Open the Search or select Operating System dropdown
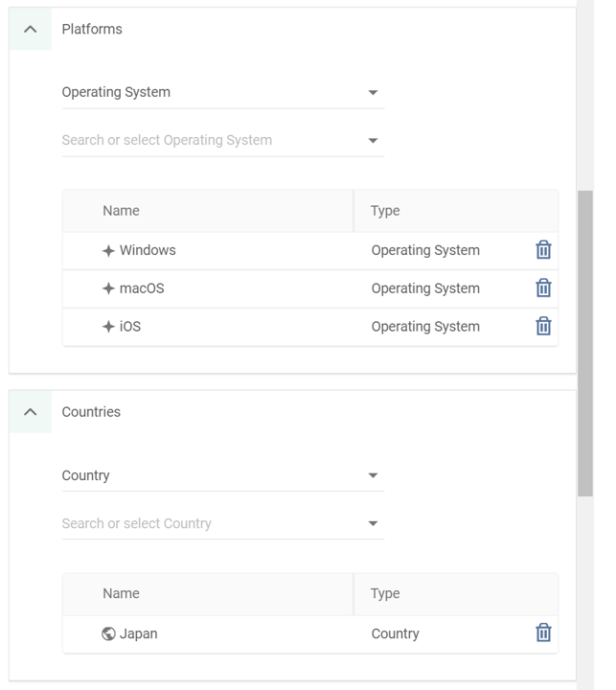 (x=223, y=140)
